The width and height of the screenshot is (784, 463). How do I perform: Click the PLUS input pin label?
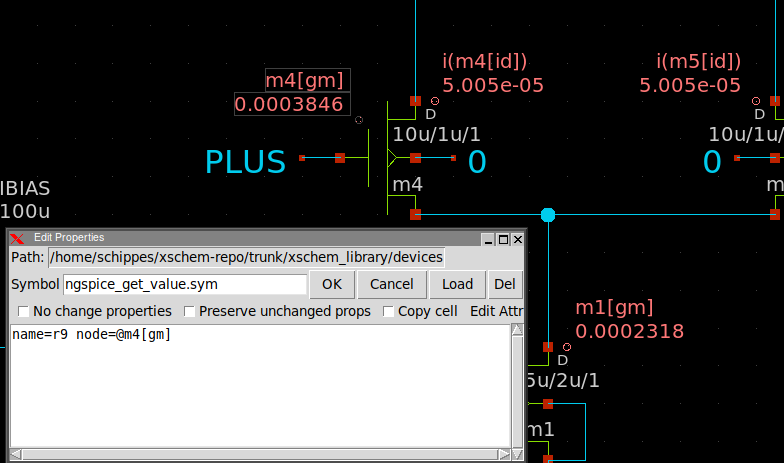tap(245, 161)
